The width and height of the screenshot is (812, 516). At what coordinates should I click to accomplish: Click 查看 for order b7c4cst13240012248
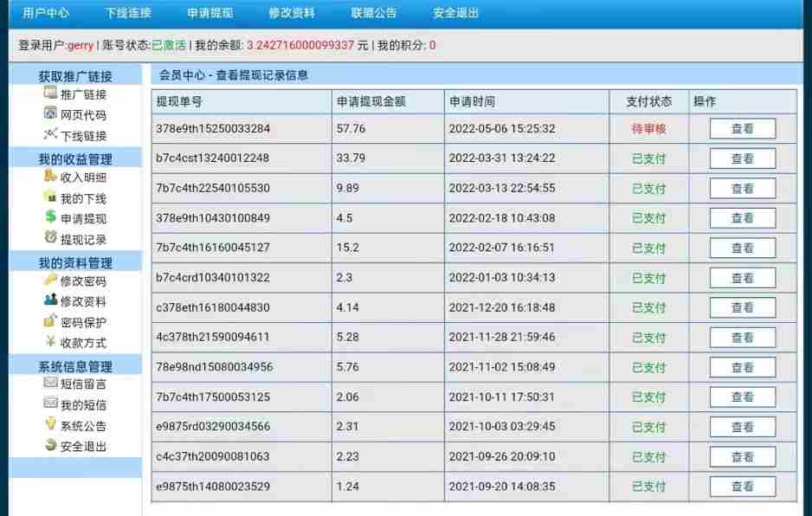743,158
